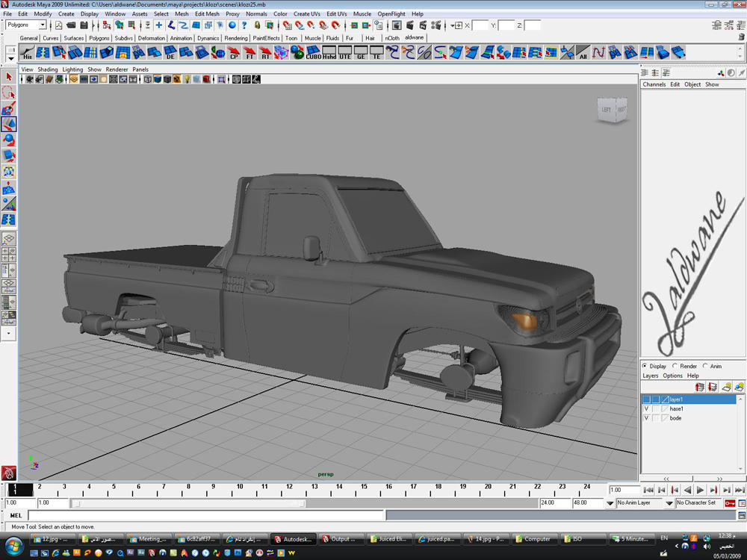Click the CP shelf button
Image resolution: width=747 pixels, height=560 pixels.
click(x=234, y=52)
